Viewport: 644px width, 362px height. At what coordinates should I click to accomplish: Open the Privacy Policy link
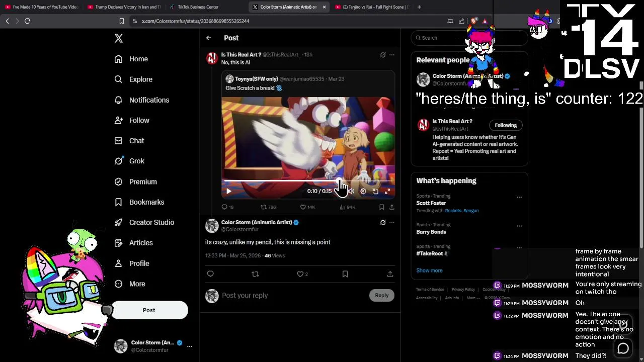[x=463, y=290]
